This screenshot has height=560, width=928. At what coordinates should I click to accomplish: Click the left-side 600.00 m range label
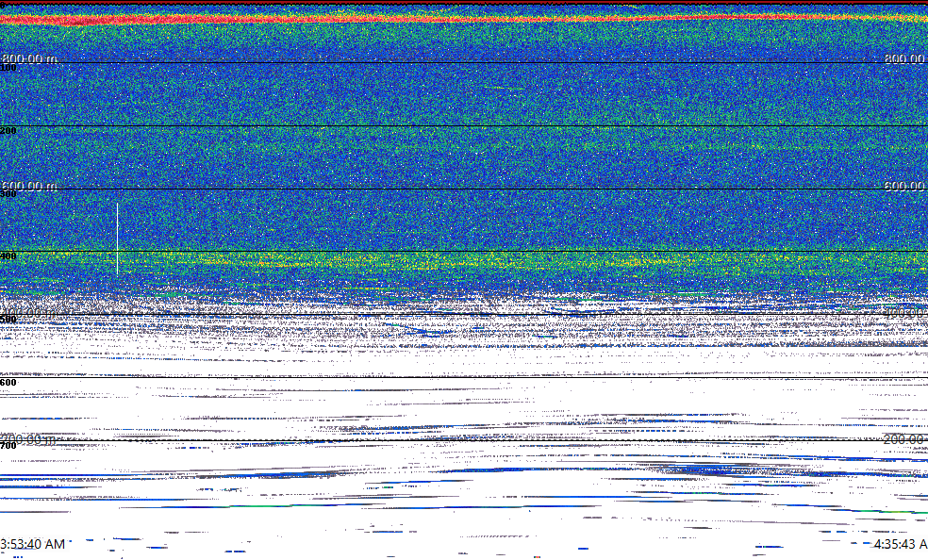click(x=29, y=186)
